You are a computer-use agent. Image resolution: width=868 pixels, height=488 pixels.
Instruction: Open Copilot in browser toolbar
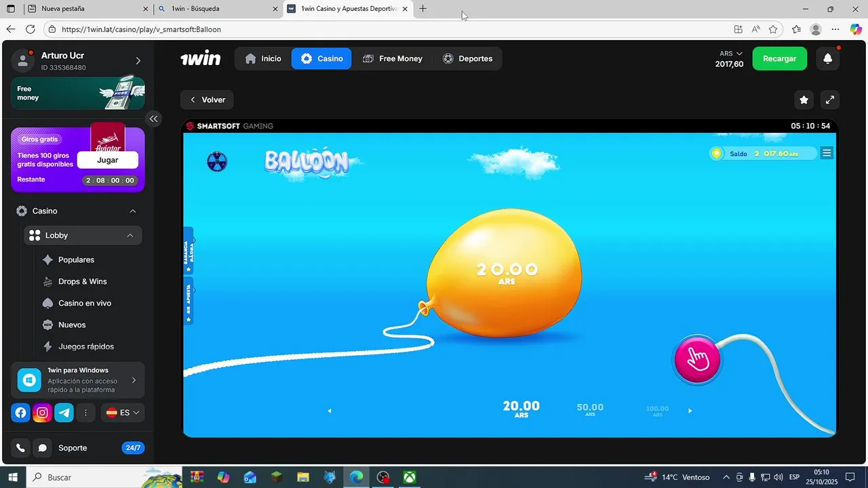(x=856, y=29)
